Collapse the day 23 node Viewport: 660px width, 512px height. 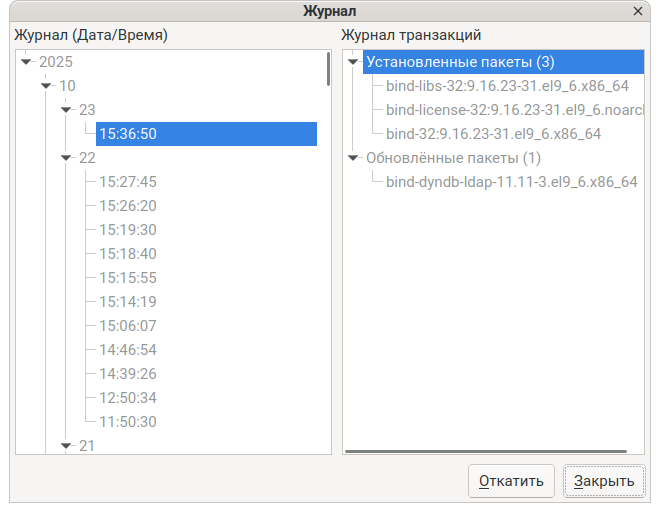[x=67, y=110]
